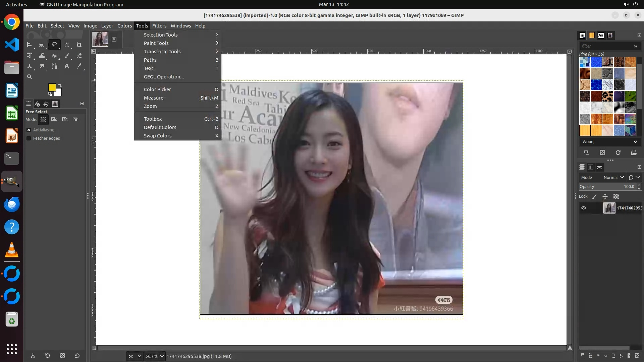Hide the layer with the eye icon
644x362 pixels.
584,208
